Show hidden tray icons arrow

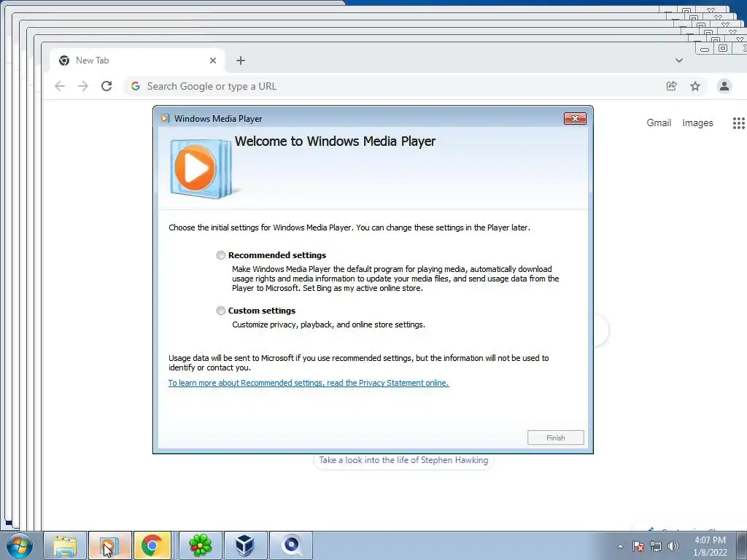[620, 546]
